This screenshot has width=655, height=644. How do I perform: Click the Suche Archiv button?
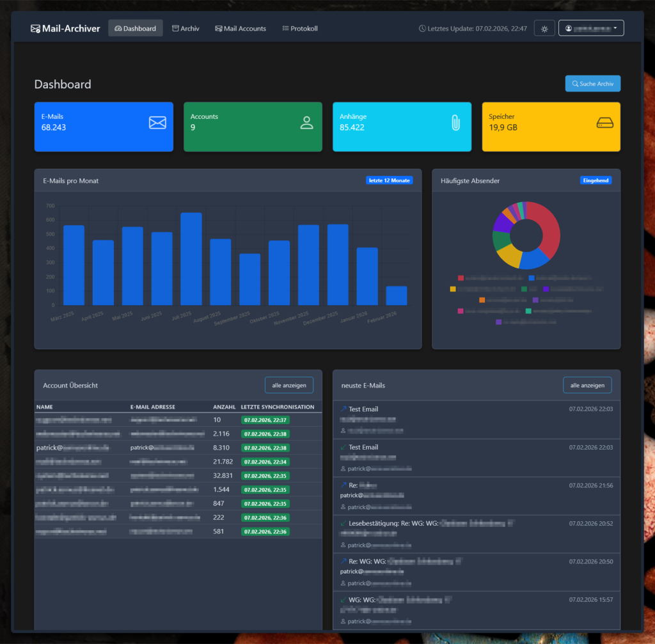[x=592, y=84]
